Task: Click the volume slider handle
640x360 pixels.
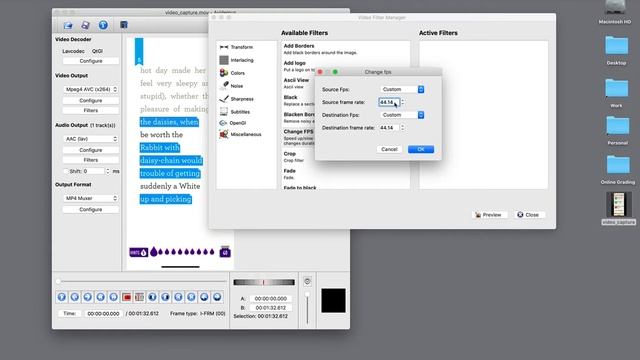Action: tap(307, 294)
